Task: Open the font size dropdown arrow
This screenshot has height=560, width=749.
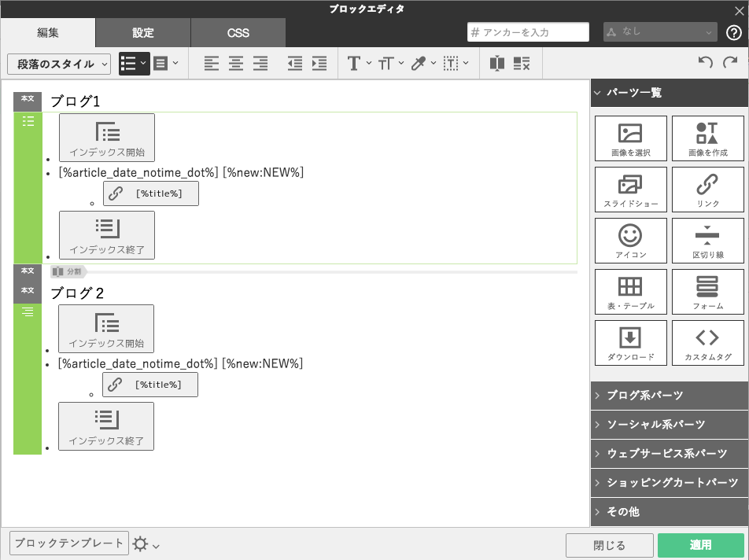Action: coord(400,63)
